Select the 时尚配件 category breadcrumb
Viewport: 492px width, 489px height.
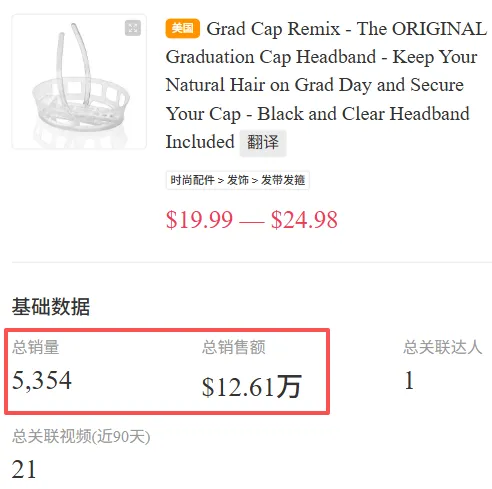(192, 180)
